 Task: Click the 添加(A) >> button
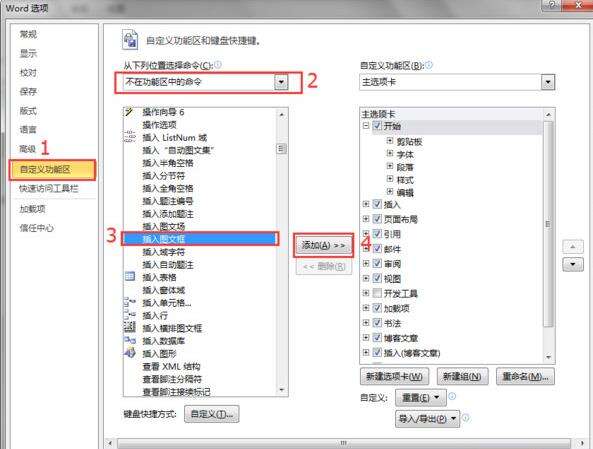point(323,245)
